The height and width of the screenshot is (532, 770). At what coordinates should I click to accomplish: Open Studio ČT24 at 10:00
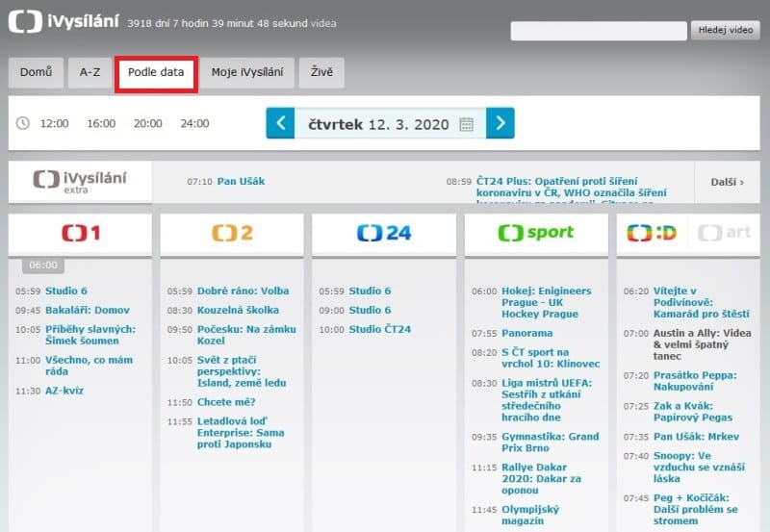click(x=379, y=329)
